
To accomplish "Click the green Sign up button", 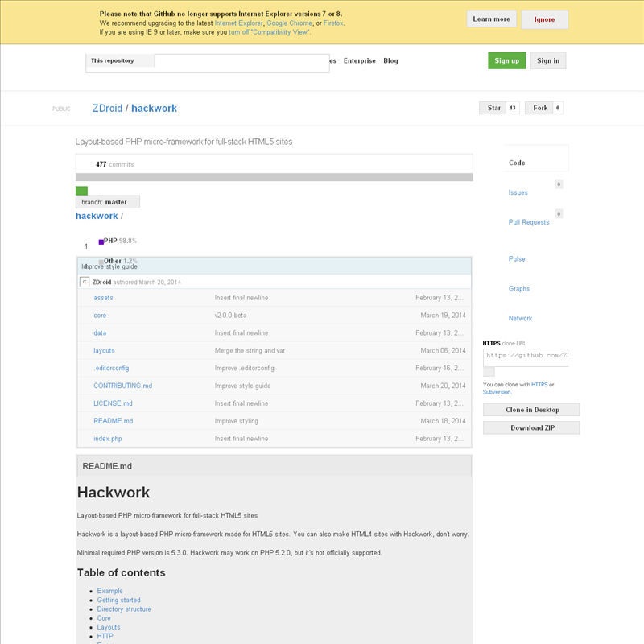I will (x=507, y=61).
